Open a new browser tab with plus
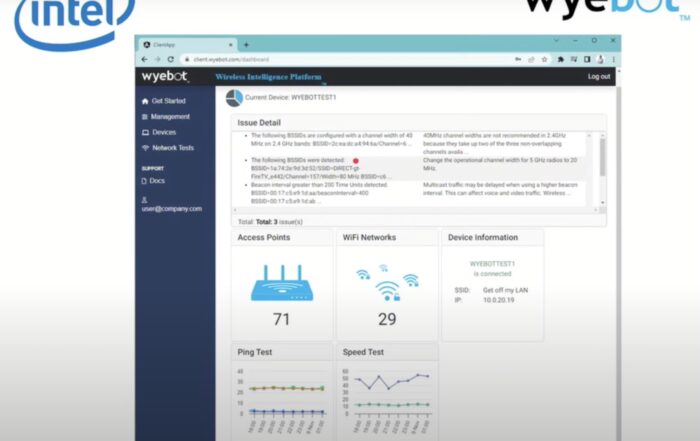 point(246,45)
